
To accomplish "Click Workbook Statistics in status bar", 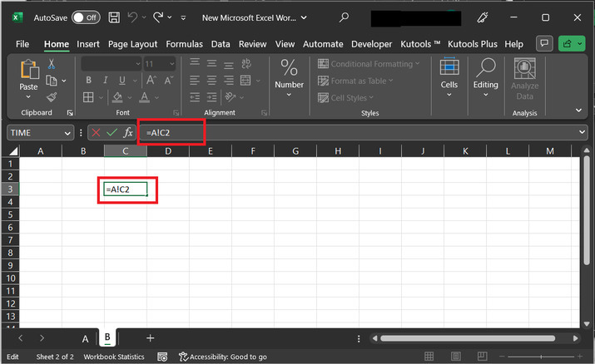I will pyautogui.click(x=114, y=357).
